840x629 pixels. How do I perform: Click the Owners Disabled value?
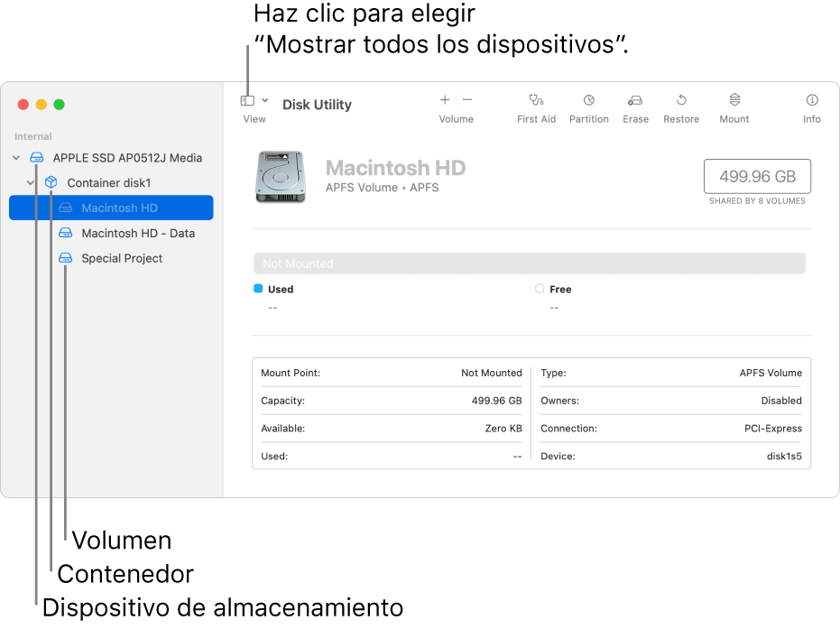781,401
